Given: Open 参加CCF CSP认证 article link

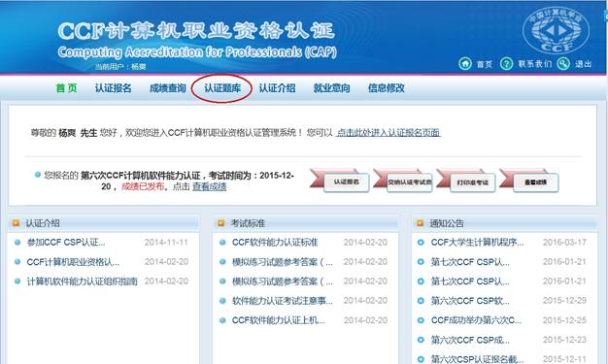Looking at the screenshot, I should [x=66, y=243].
